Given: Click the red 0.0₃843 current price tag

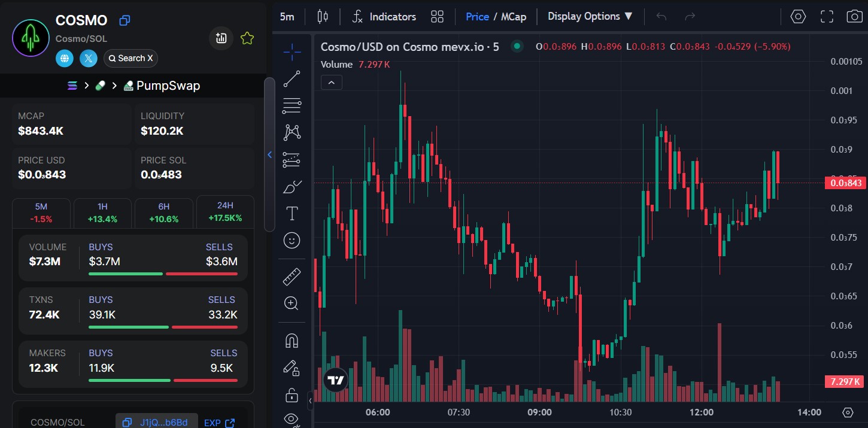Looking at the screenshot, I should (845, 183).
